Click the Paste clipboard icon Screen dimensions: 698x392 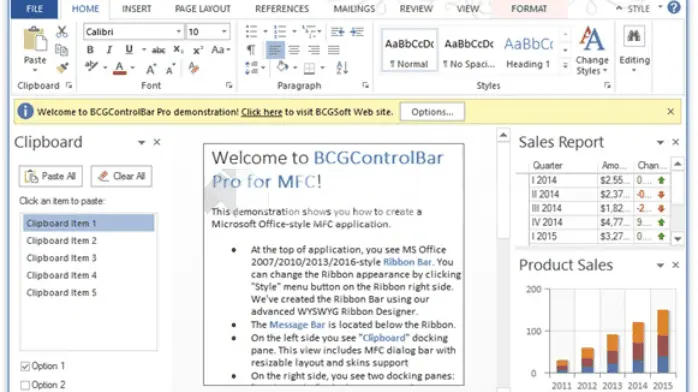[35, 40]
